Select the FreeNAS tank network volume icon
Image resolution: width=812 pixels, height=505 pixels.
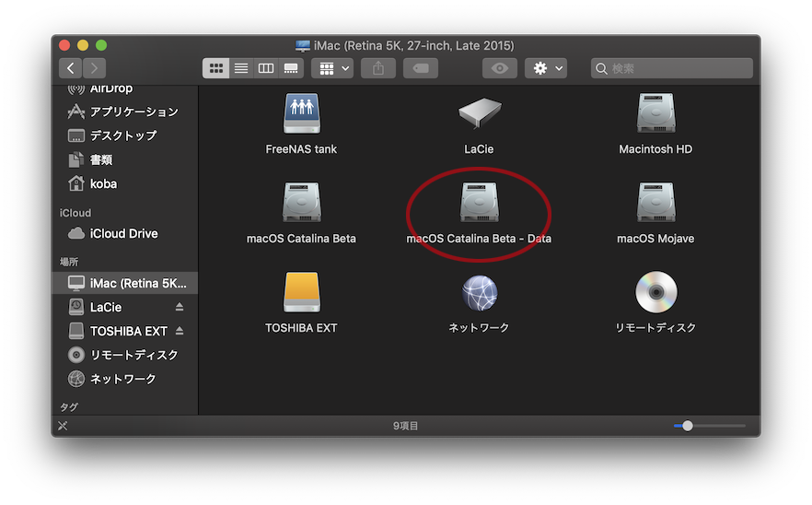click(301, 114)
